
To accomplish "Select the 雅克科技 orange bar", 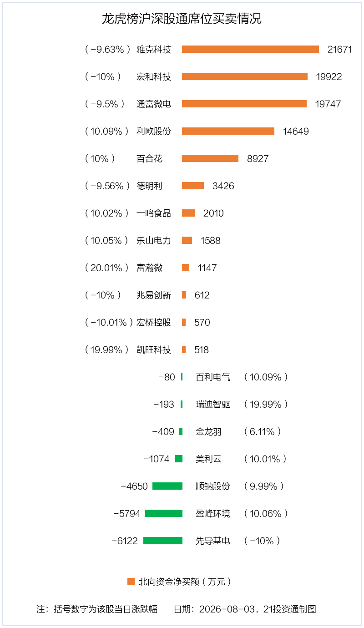I will (250, 49).
